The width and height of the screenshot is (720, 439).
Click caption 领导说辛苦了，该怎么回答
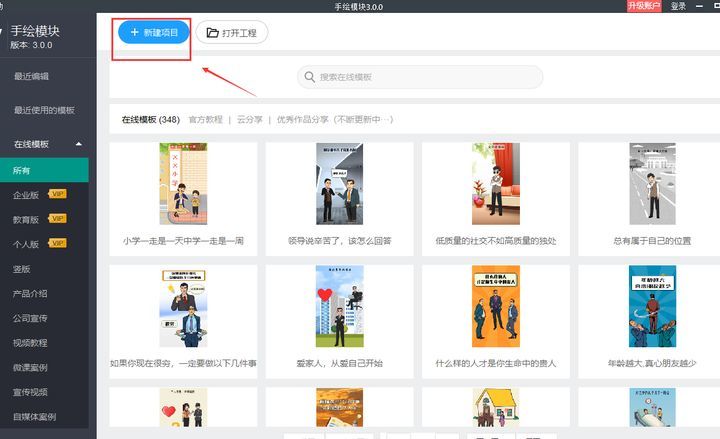tap(339, 241)
